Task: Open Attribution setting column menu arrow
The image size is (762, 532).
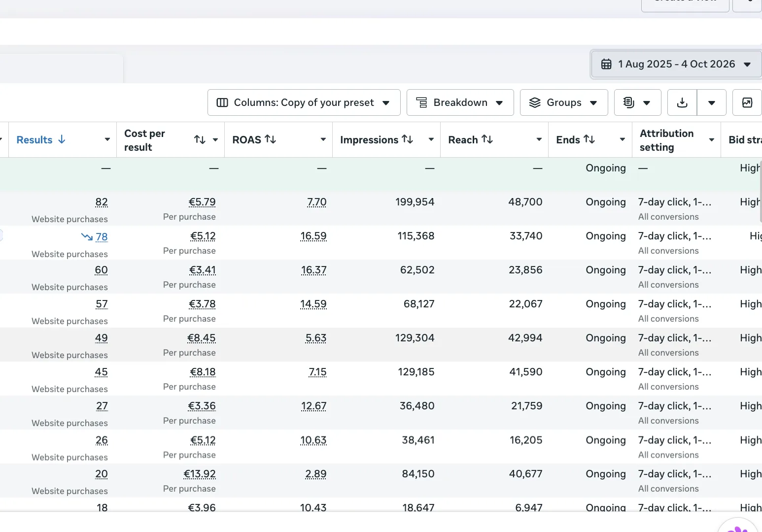Action: (711, 140)
